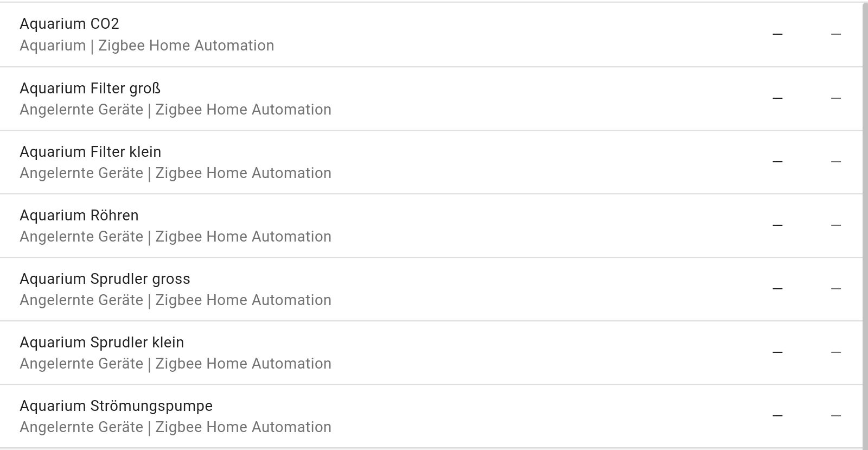Select the Aquarium Filter groß entry
Viewport: 868px width, 450px height.
point(431,99)
